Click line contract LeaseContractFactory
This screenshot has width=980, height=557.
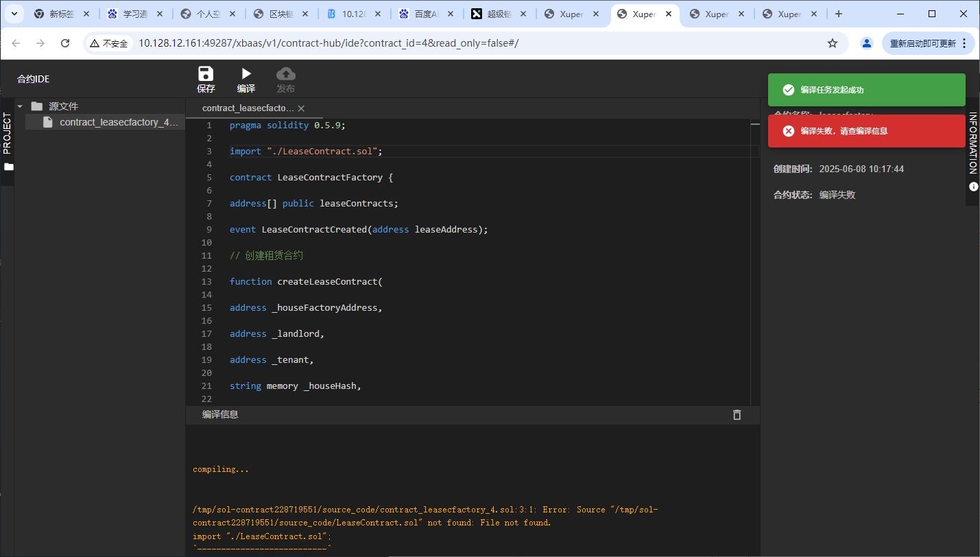pos(311,178)
